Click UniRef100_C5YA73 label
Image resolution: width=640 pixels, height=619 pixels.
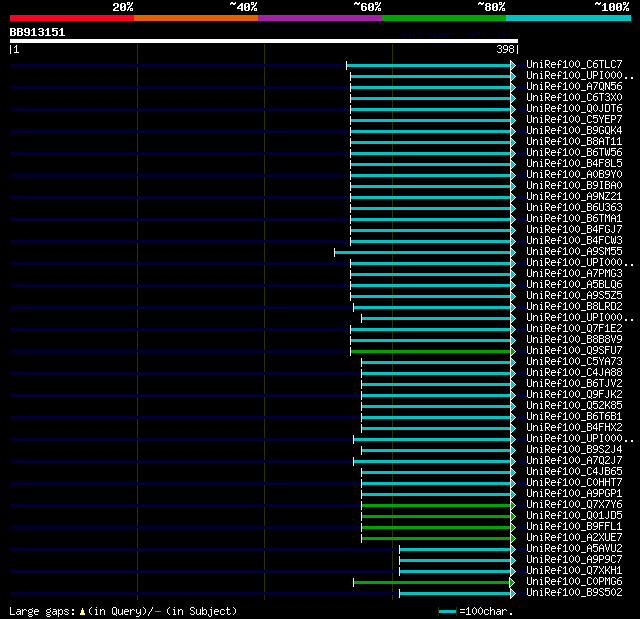tap(574, 362)
